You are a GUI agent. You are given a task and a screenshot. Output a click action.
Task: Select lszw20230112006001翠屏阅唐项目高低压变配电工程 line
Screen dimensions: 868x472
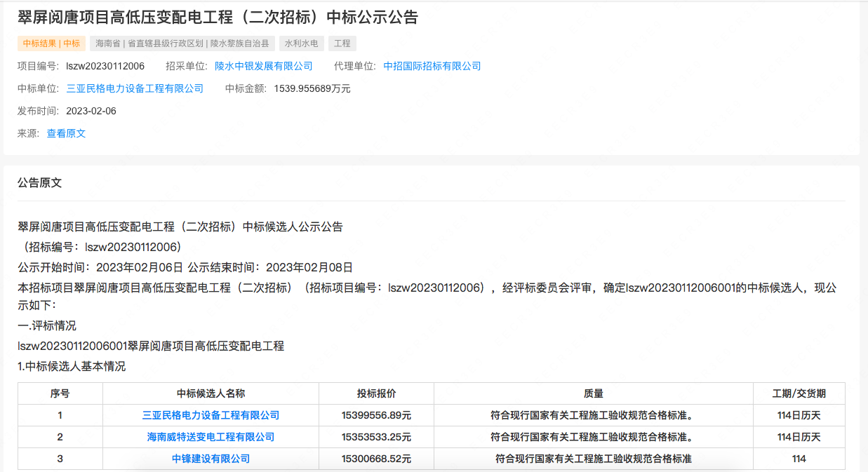point(151,346)
